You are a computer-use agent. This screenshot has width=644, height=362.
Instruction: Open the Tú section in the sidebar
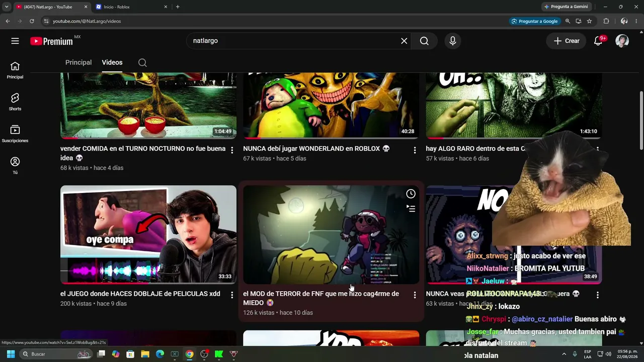click(15, 165)
